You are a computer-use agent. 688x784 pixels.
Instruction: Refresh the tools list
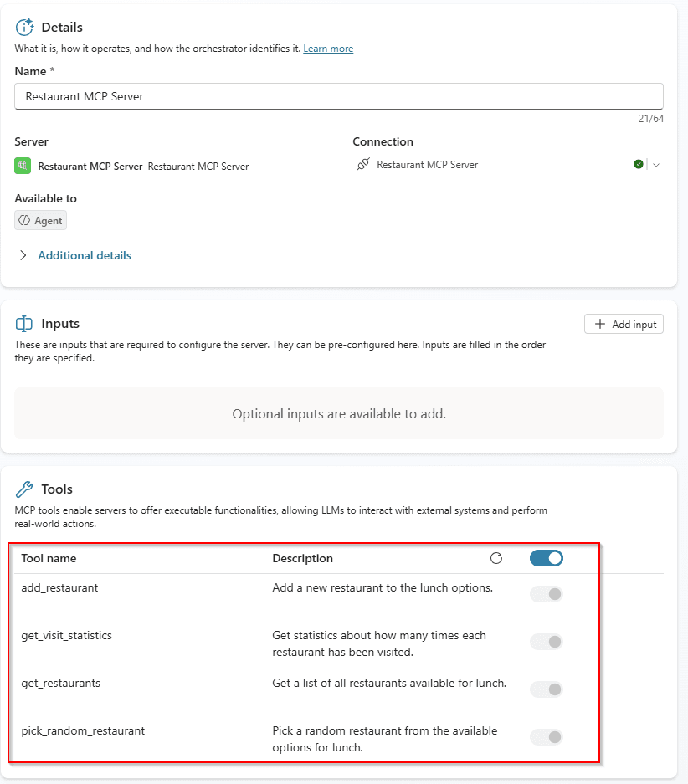(495, 558)
